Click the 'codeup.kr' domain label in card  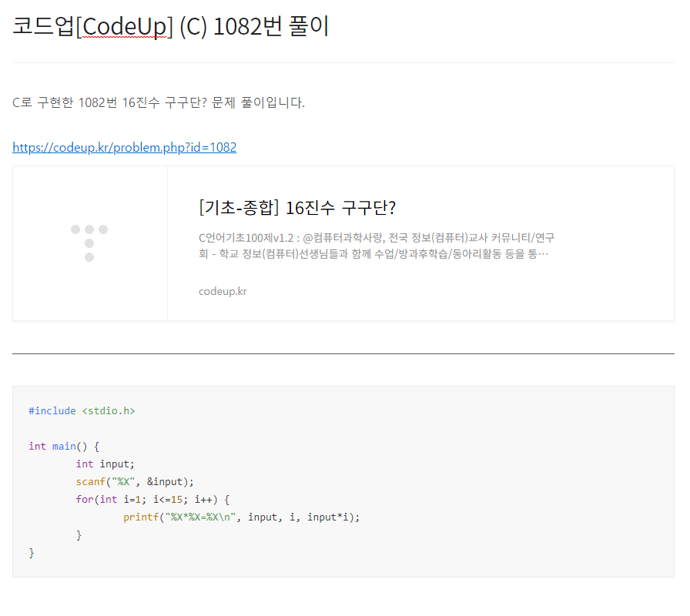[x=223, y=291]
